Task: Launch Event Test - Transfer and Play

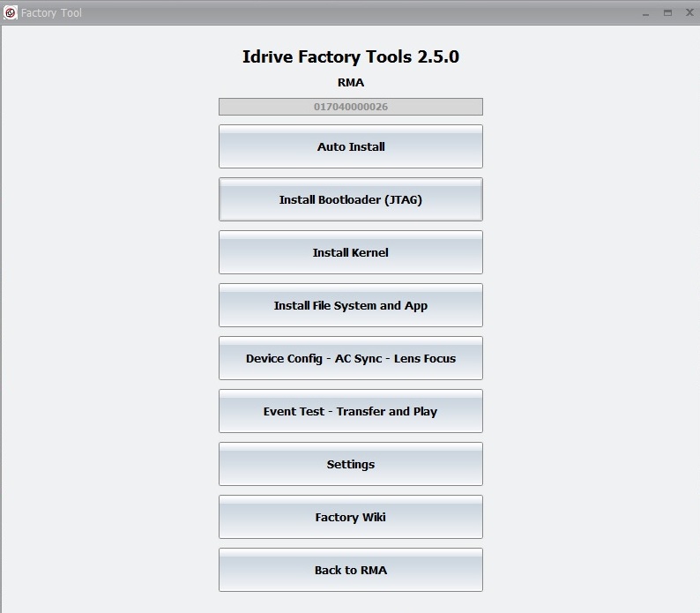Action: coord(351,411)
